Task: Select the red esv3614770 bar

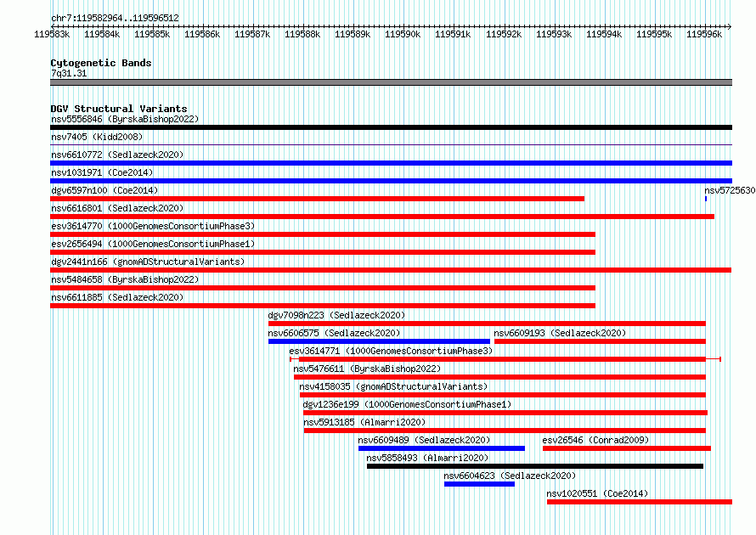Action: 323,234
